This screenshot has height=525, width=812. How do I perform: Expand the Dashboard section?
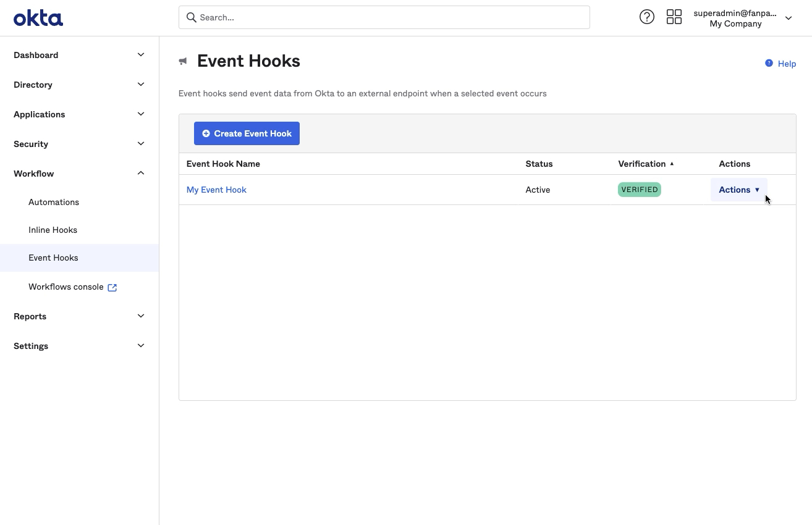tap(141, 55)
